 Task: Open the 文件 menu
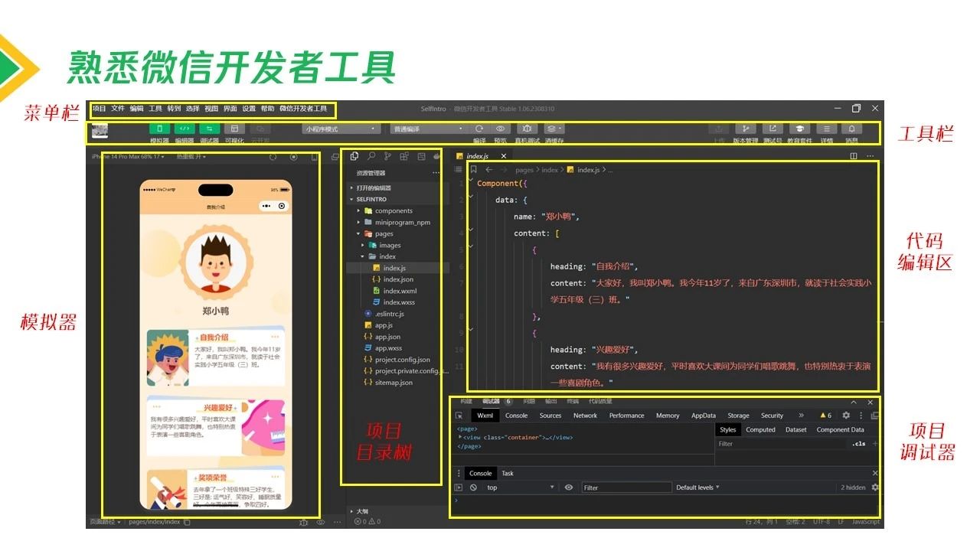coord(118,109)
